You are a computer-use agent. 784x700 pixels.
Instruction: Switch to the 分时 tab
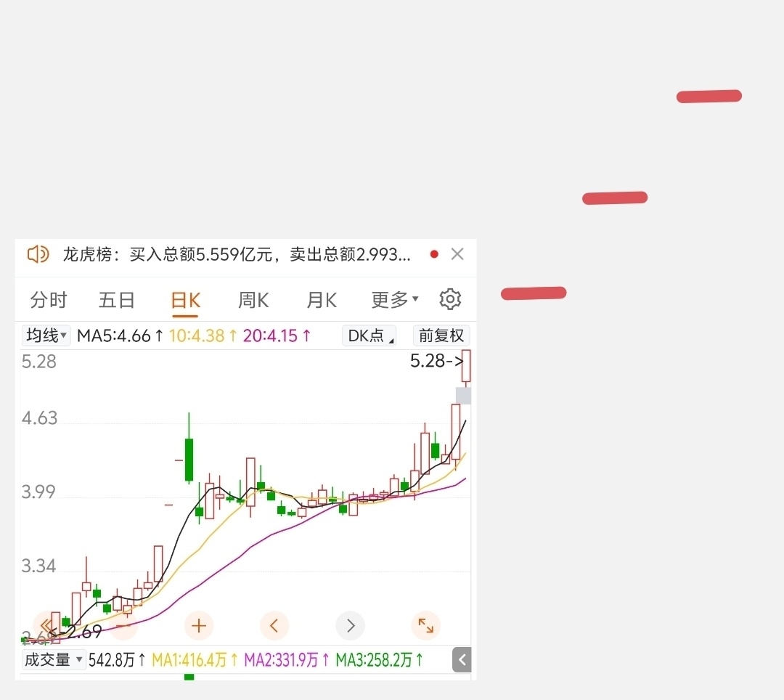(x=49, y=300)
